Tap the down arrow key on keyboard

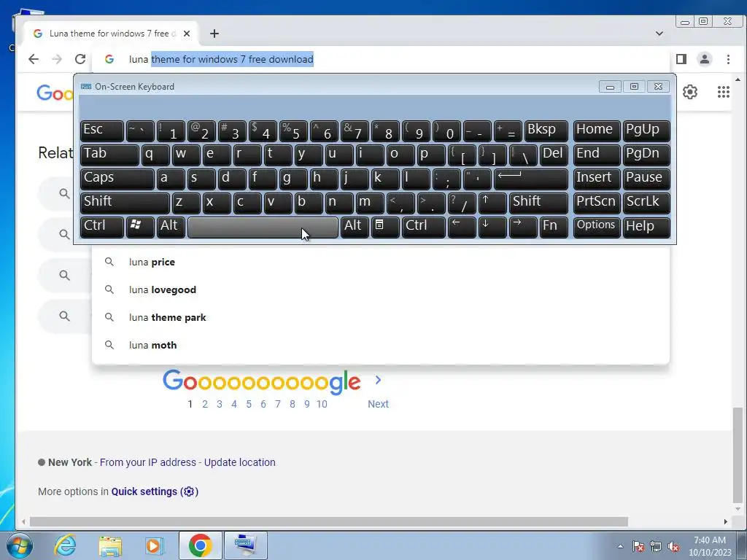point(492,227)
